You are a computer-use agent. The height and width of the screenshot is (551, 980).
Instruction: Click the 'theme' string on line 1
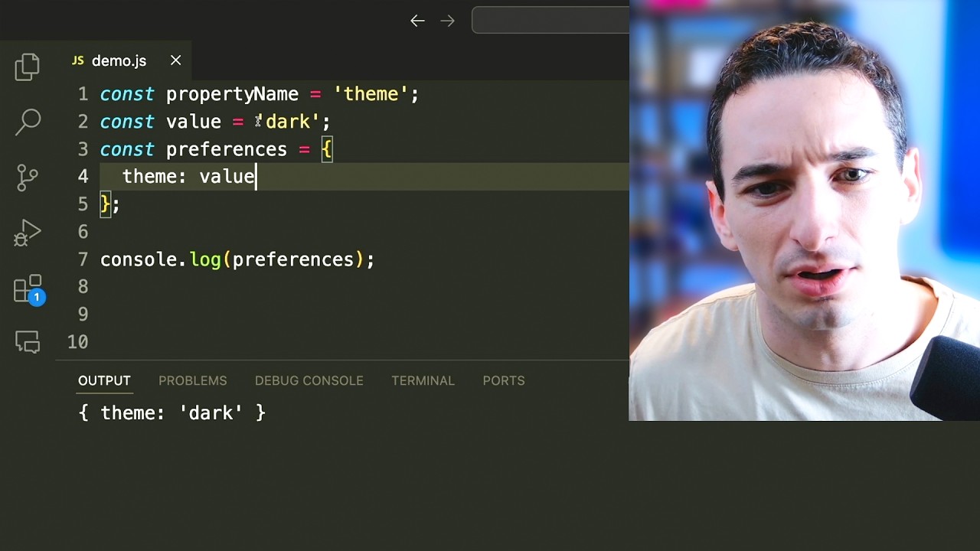tap(371, 94)
